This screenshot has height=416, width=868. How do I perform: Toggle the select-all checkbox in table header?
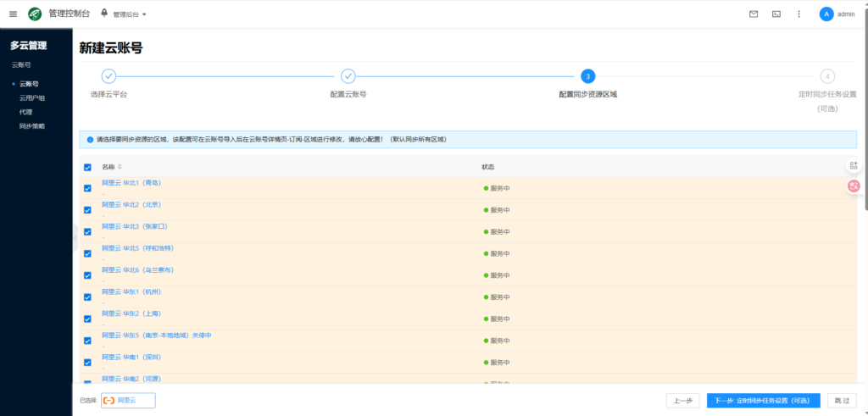point(87,167)
